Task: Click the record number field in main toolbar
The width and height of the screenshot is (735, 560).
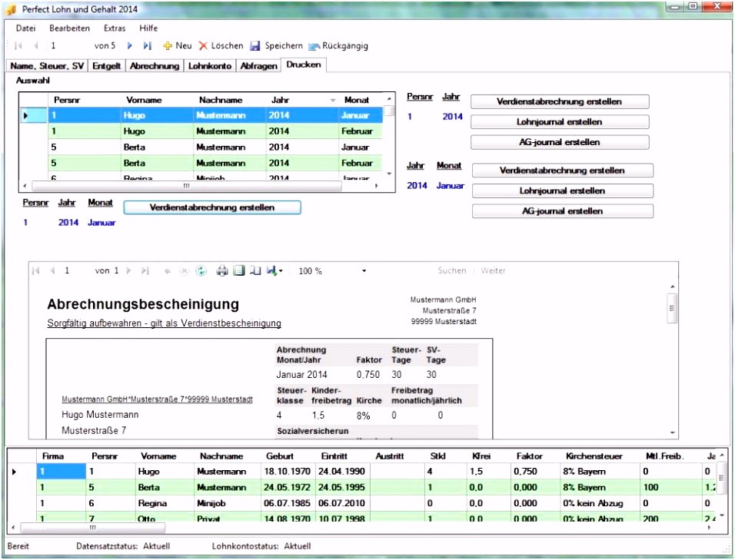Action: [x=68, y=46]
